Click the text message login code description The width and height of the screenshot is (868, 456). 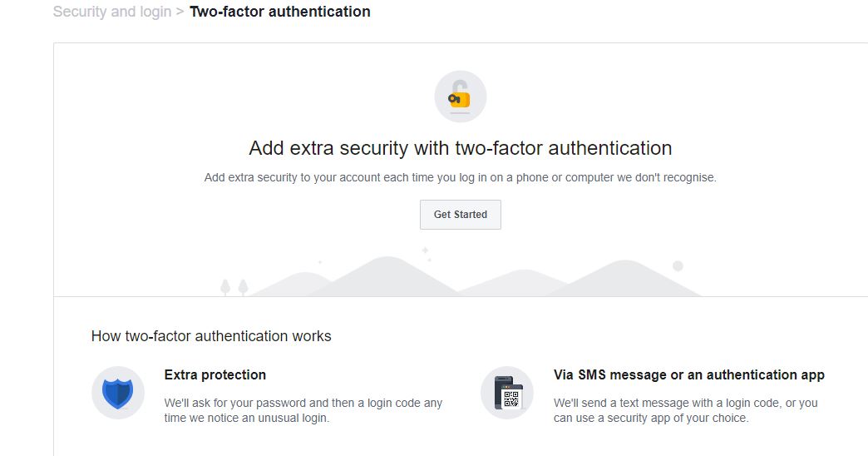(x=685, y=410)
